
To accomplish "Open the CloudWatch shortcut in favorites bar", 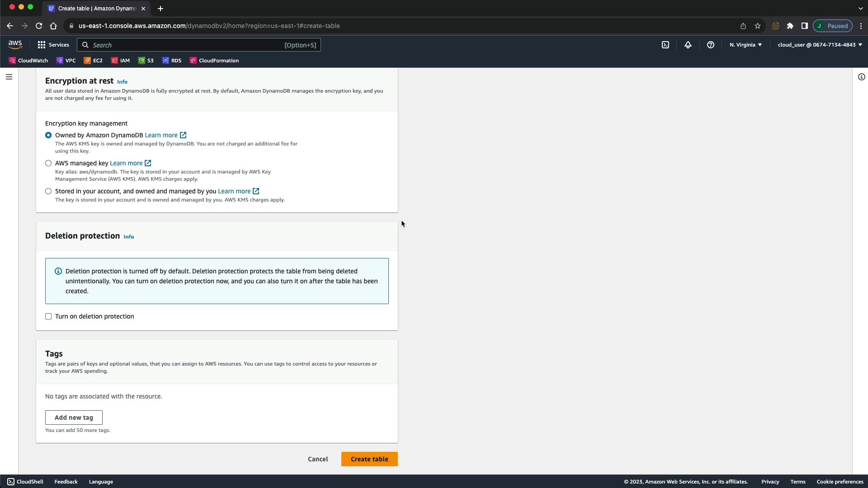I will tap(28, 61).
